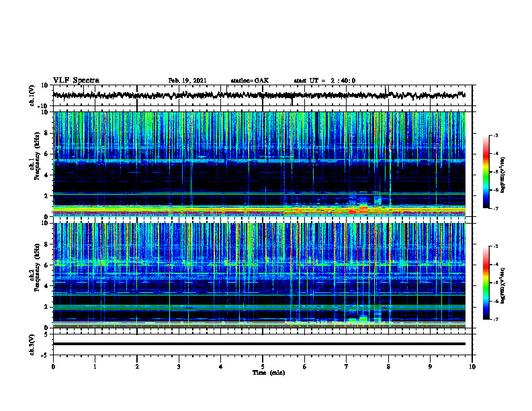Select the "ch.1(V)" waveform axis label
Viewport: 532px width, 411px height.
click(x=32, y=95)
